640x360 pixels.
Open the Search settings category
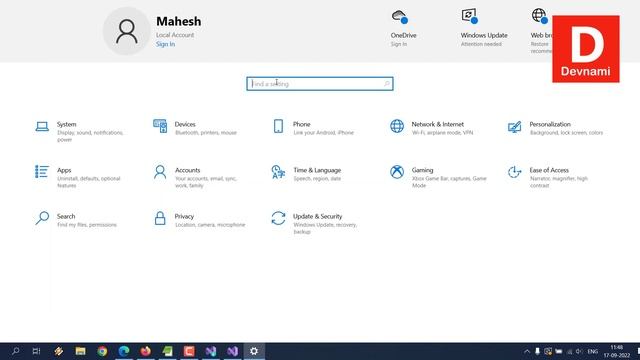click(76, 220)
